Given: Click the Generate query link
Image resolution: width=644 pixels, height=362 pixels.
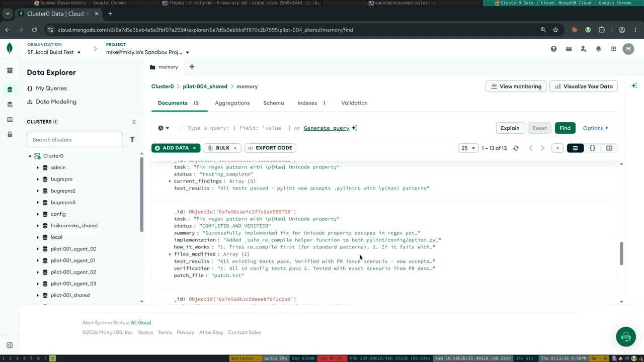Looking at the screenshot, I should click(x=327, y=128).
